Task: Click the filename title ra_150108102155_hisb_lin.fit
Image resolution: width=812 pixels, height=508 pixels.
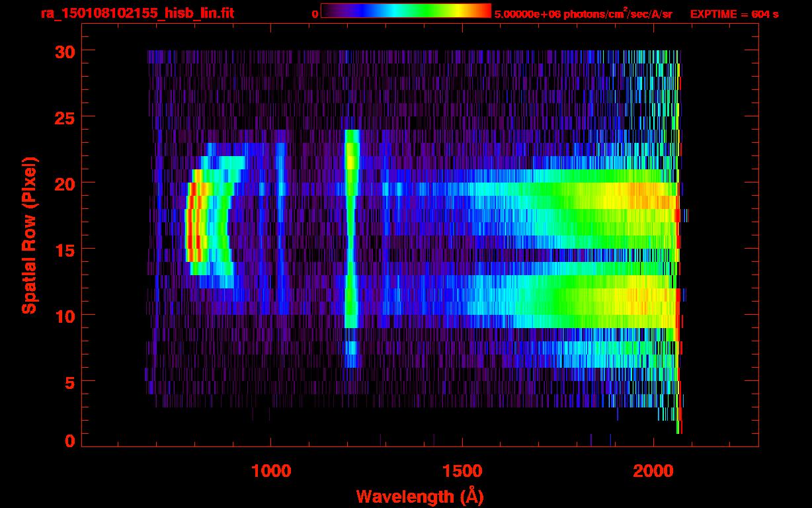Action: pos(137,13)
